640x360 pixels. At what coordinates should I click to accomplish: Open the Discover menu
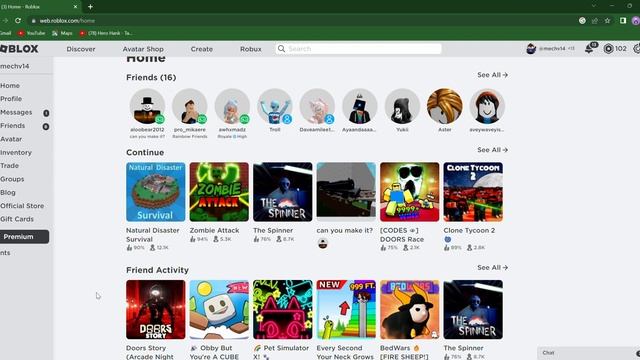[x=81, y=49]
